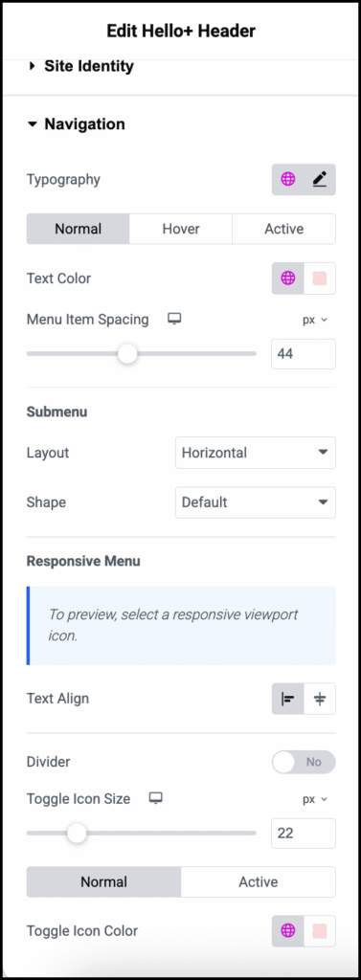Select the Active tab for toggle icon

pyautogui.click(x=259, y=881)
